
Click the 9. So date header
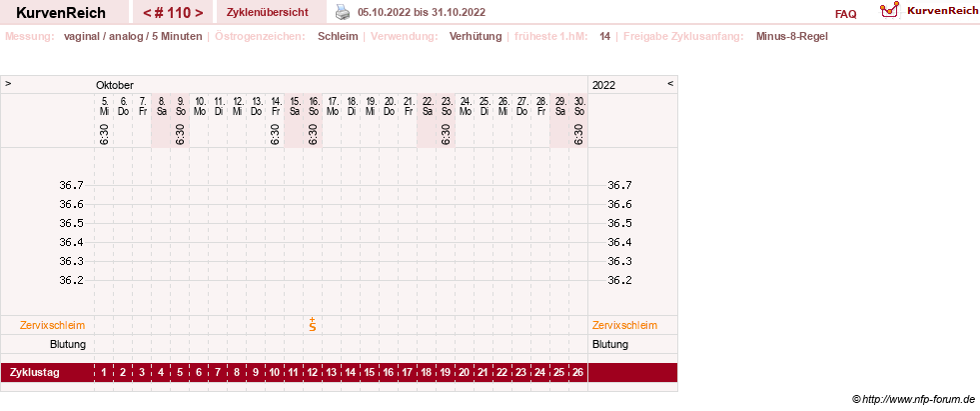pyautogui.click(x=181, y=106)
